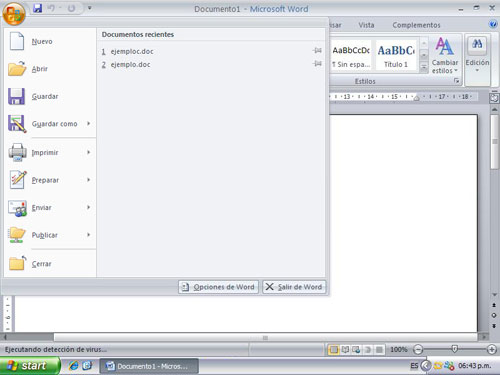
Task: Expand the Guardar como submenu arrow
Action: [89, 123]
